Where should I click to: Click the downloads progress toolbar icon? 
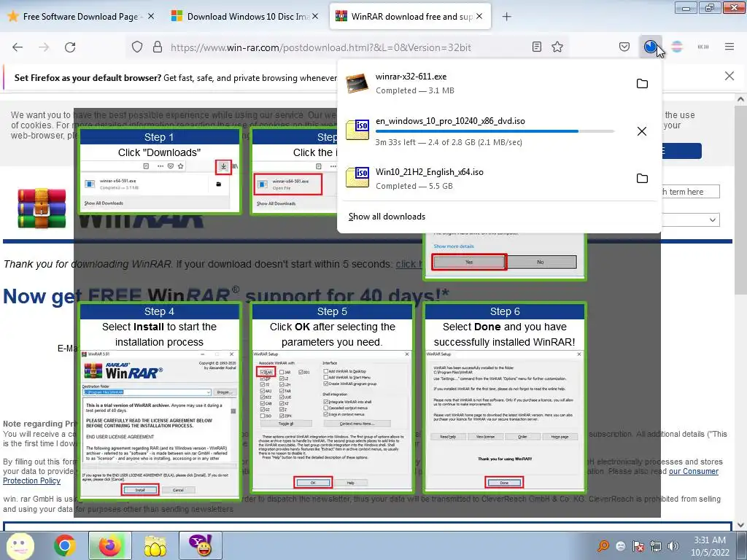(x=650, y=47)
